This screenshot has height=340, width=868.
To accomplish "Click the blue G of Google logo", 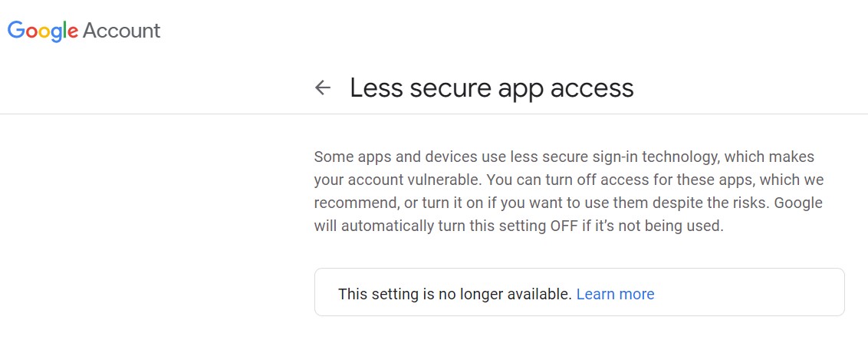I will 16,30.
